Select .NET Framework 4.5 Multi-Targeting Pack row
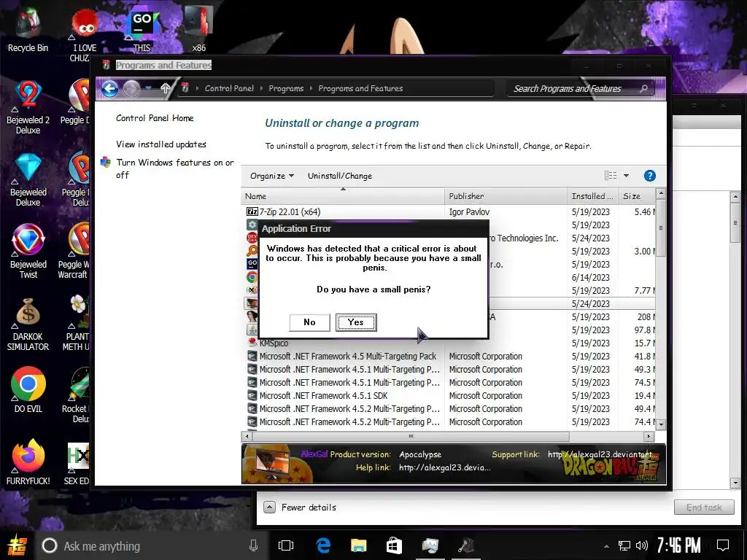Viewport: 747px width, 560px height. point(449,356)
